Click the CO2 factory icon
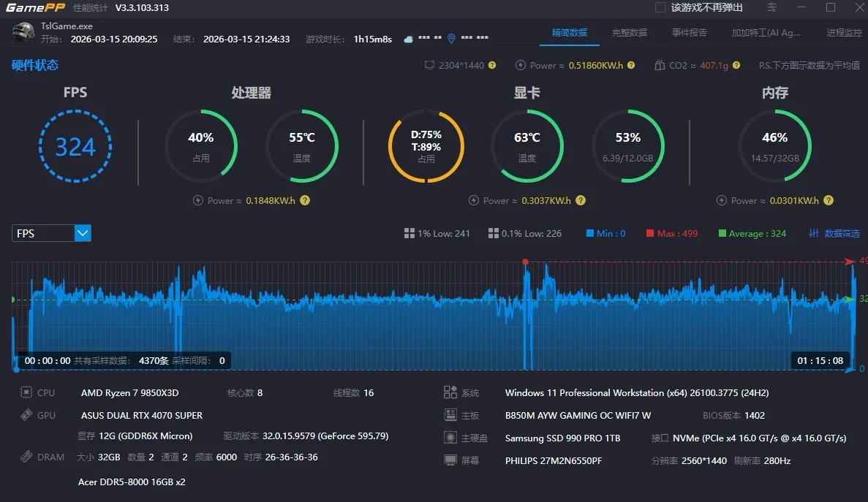The image size is (868, 502). coord(660,65)
